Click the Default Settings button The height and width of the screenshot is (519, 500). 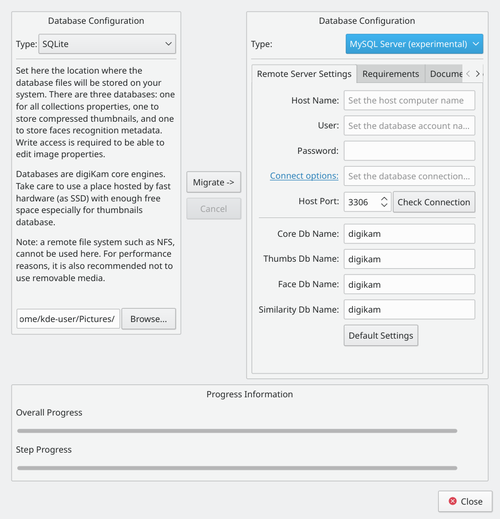381,335
